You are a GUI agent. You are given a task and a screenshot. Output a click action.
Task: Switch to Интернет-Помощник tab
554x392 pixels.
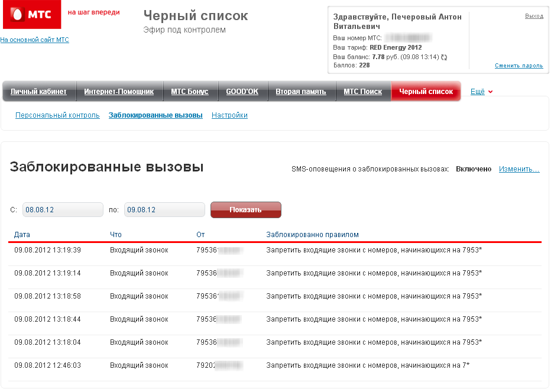coord(119,92)
